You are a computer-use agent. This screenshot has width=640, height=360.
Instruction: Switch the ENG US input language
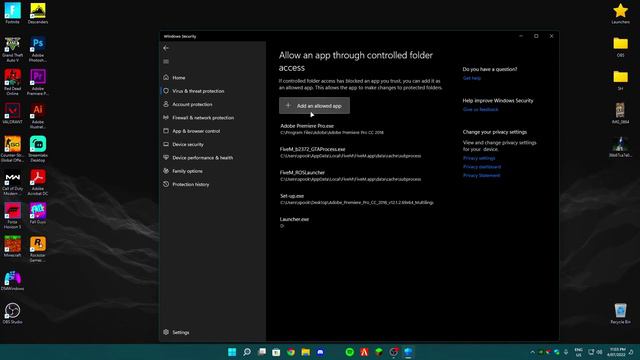coord(578,352)
